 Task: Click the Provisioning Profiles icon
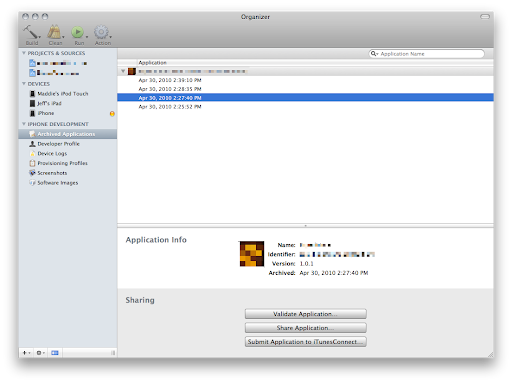(32, 163)
